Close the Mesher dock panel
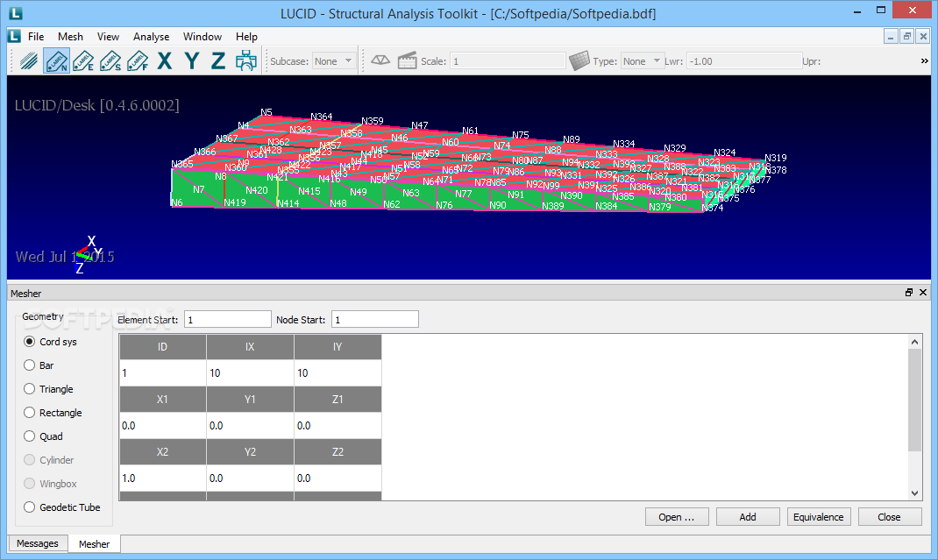Screen dimensions: 938x560 [923, 293]
